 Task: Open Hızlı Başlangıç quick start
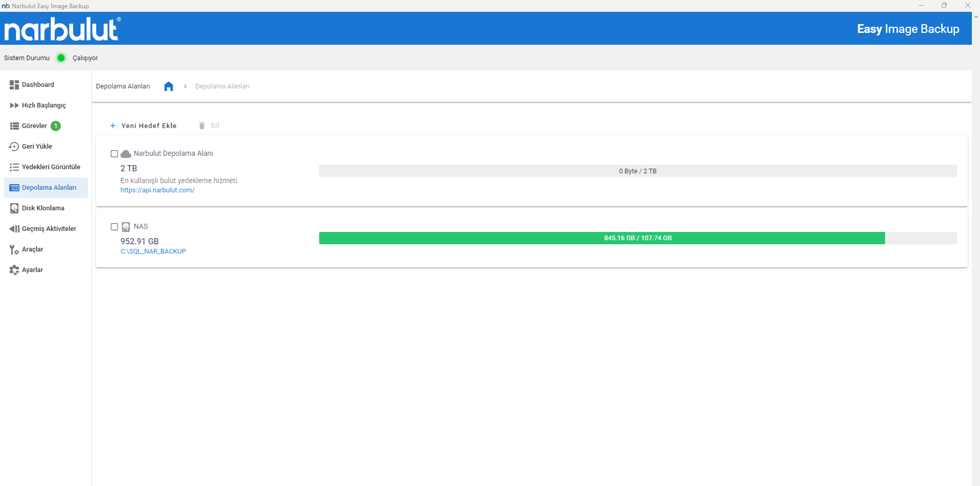43,105
